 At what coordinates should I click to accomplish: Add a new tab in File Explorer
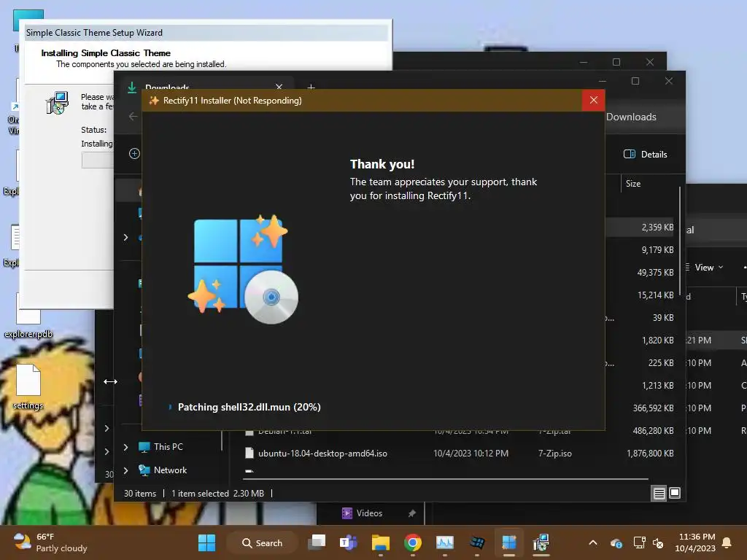311,87
